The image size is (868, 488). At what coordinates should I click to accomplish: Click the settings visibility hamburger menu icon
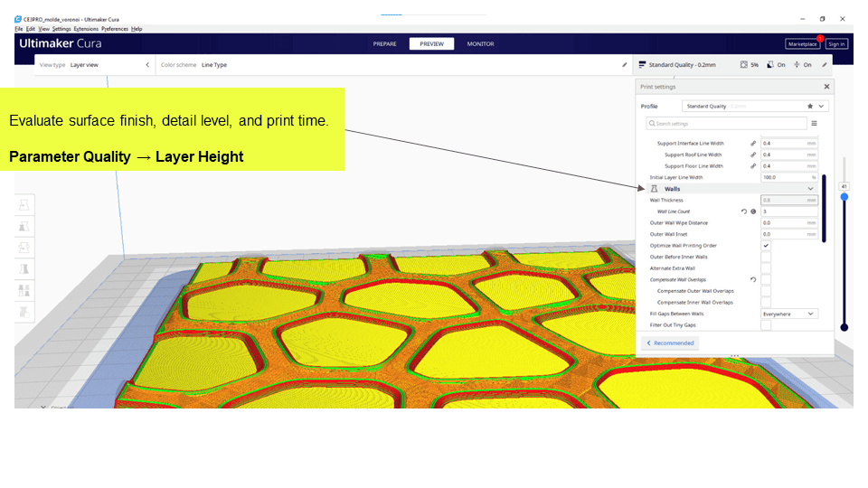[814, 123]
